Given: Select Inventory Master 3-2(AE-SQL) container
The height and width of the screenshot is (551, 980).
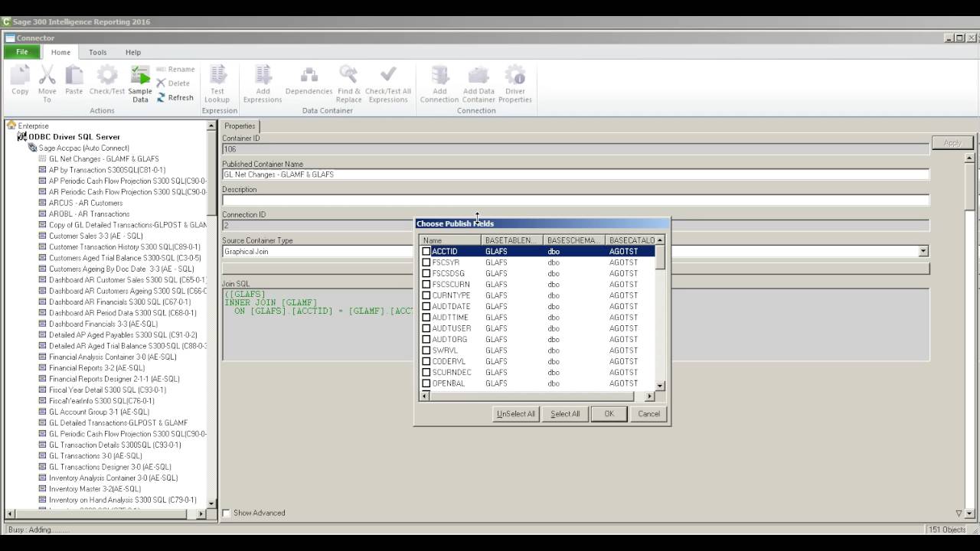Looking at the screenshot, I should click(x=95, y=488).
